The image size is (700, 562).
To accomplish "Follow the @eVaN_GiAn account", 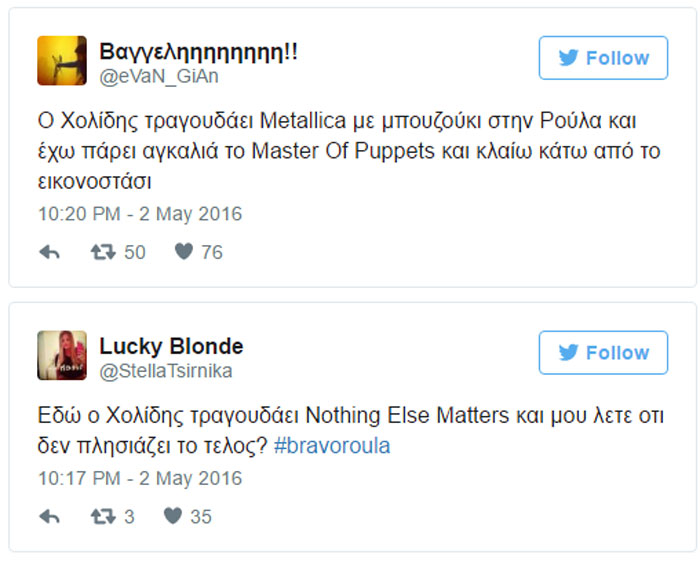I will 603,58.
